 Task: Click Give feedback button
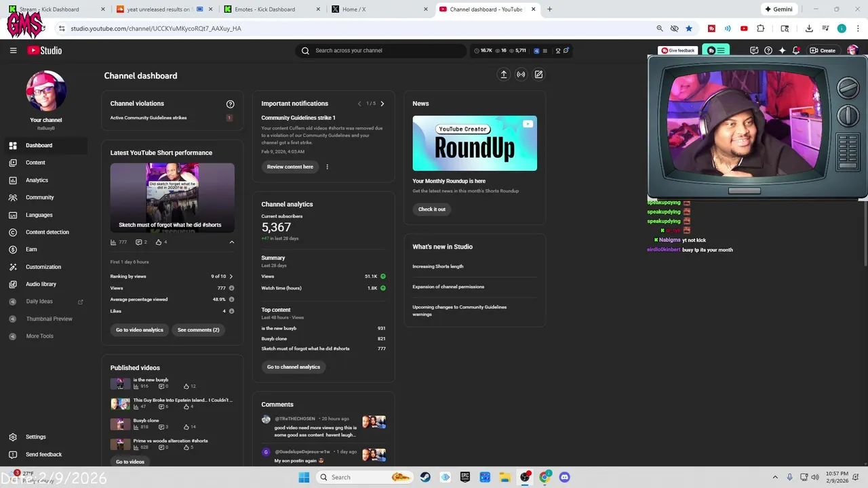(678, 50)
